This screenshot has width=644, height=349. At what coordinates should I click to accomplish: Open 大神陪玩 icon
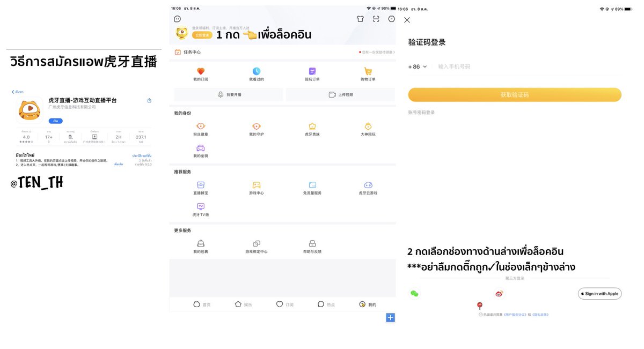pos(368,126)
